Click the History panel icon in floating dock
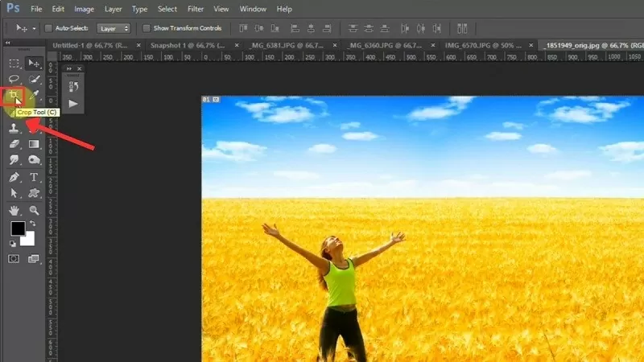The height and width of the screenshot is (362, 644). tap(73, 86)
